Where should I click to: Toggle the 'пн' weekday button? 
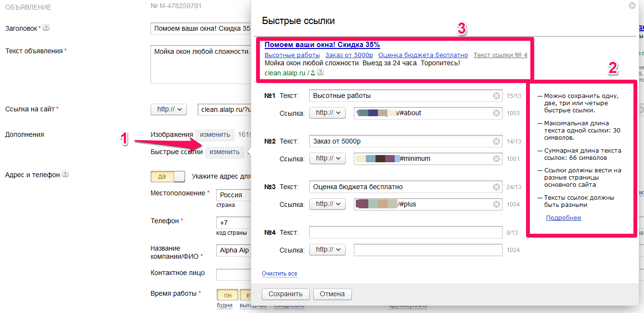point(228,294)
